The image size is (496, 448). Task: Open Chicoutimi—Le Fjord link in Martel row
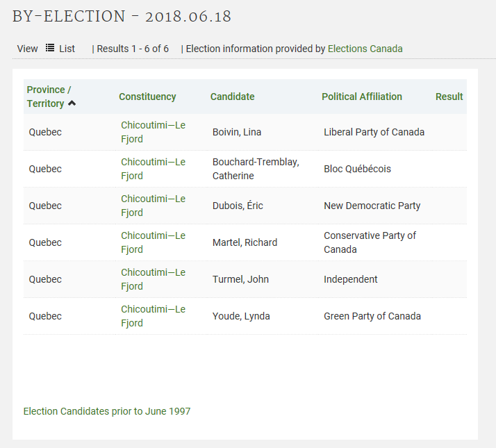153,242
